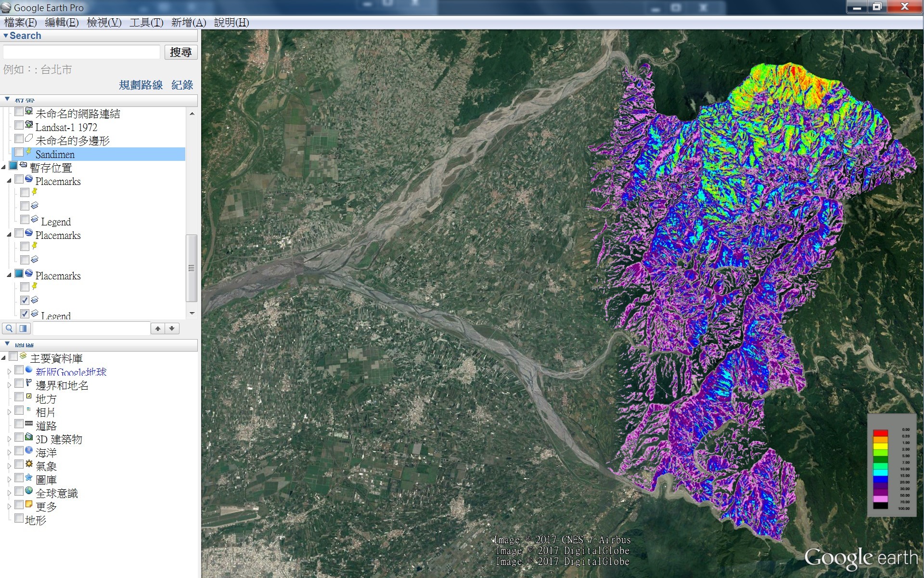Click the star icon beside 圖庫
Viewport: 924px width, 578px height.
[x=29, y=478]
